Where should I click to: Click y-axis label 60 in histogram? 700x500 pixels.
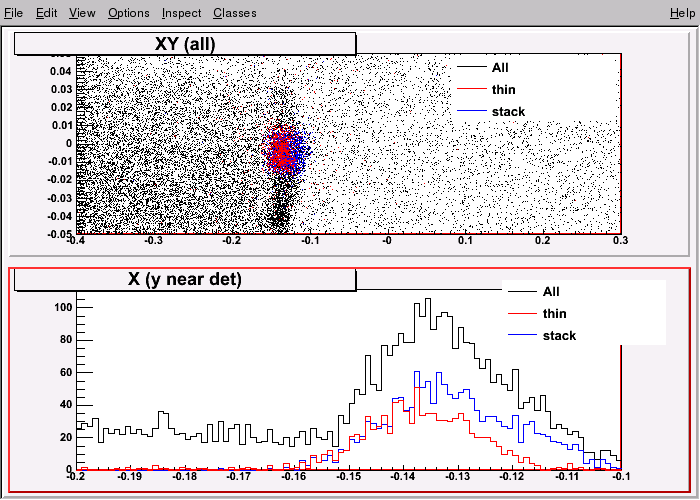click(x=66, y=373)
